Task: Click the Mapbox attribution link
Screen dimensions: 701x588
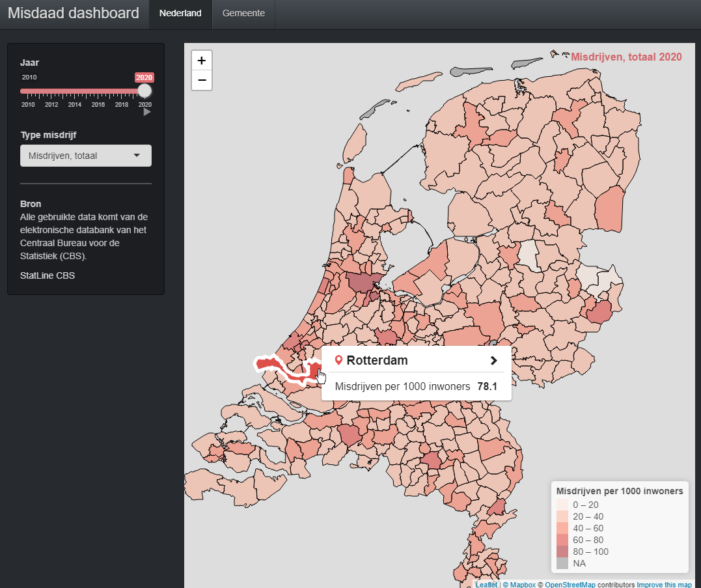Action: tap(522, 584)
